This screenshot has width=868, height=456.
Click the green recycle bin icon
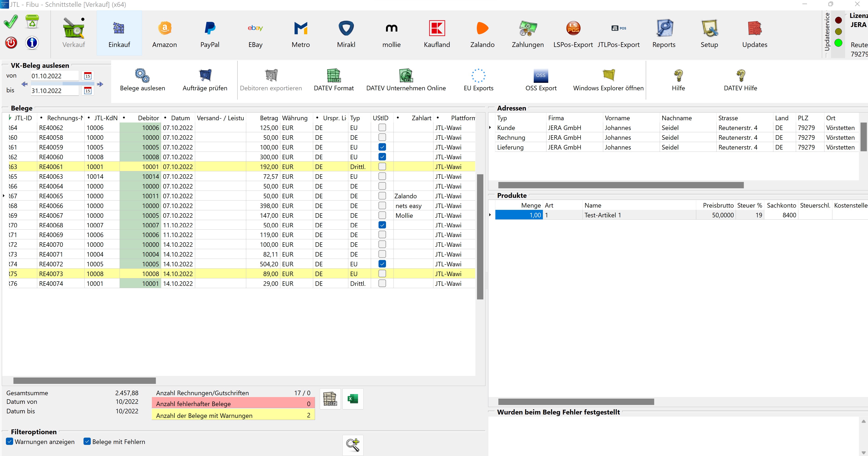pyautogui.click(x=32, y=22)
